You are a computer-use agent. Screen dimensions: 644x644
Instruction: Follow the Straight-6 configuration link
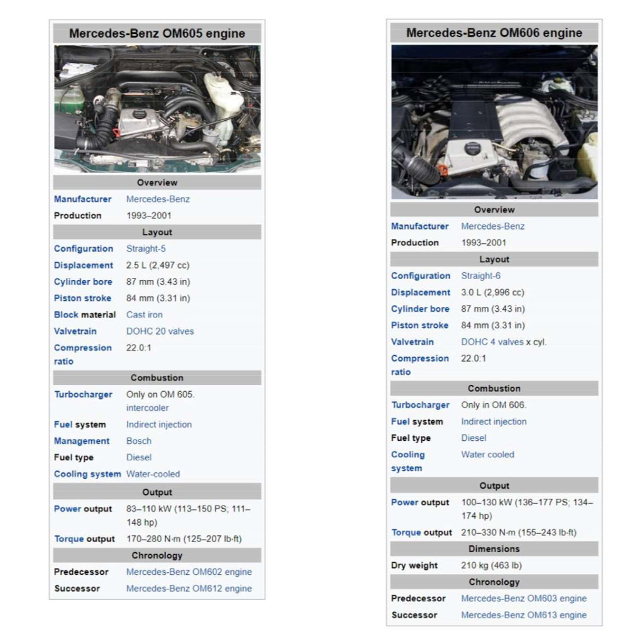(480, 275)
